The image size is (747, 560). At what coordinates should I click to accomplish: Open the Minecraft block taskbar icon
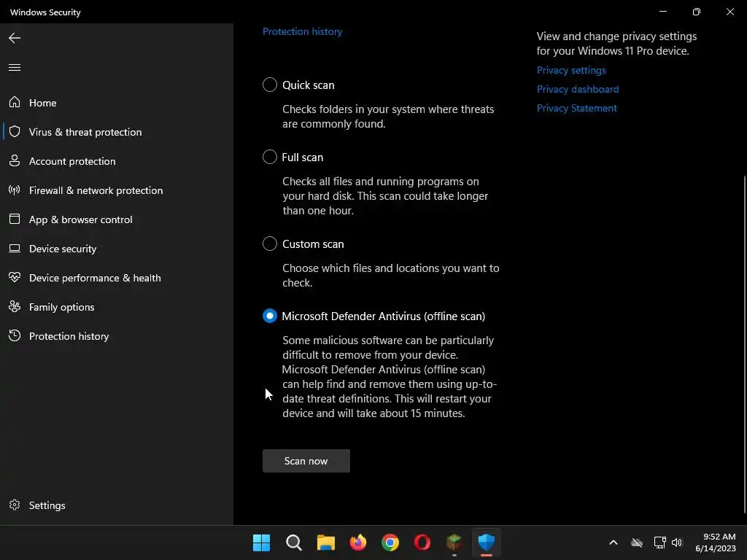(454, 542)
